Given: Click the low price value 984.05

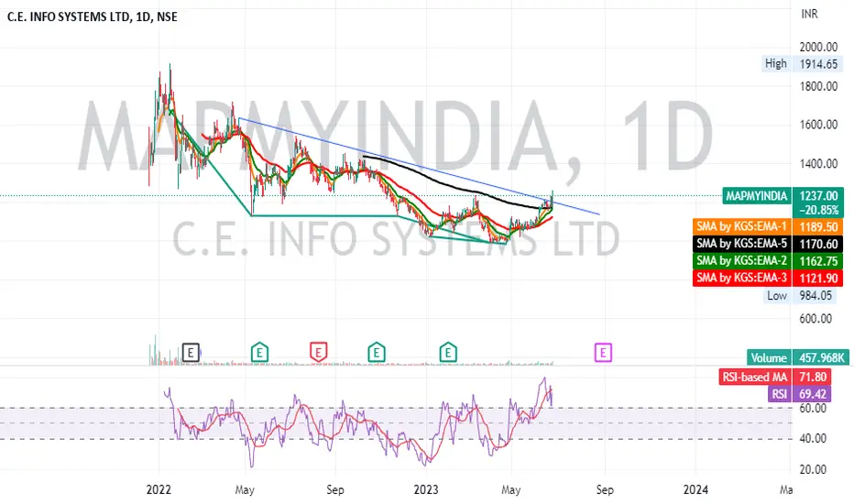Looking at the screenshot, I should point(816,295).
